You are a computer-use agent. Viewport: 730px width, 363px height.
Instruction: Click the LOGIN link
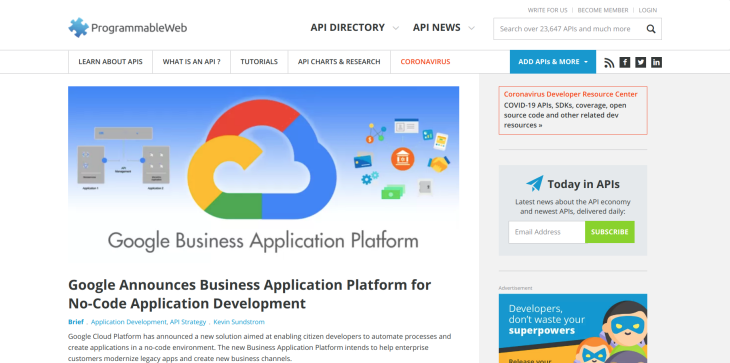click(x=648, y=10)
